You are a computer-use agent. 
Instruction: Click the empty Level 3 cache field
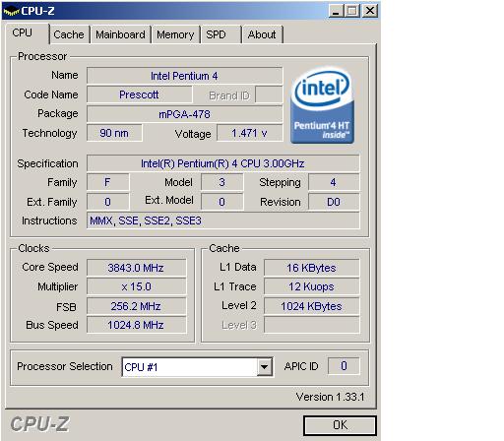pos(312,325)
